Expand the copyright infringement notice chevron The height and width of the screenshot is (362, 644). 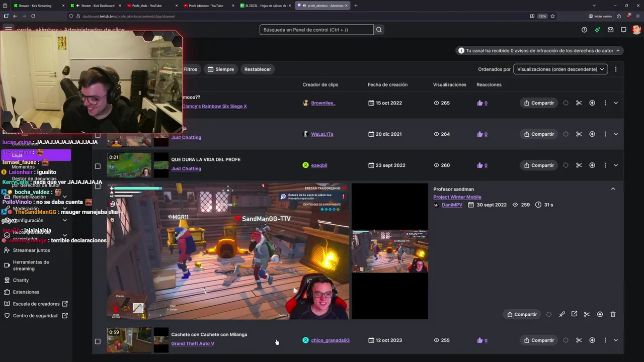618,51
